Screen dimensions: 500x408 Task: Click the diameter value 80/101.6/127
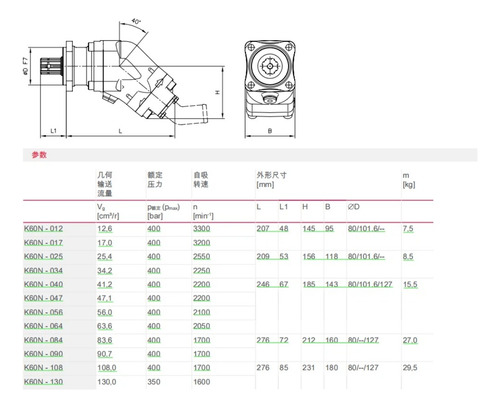[370, 284]
